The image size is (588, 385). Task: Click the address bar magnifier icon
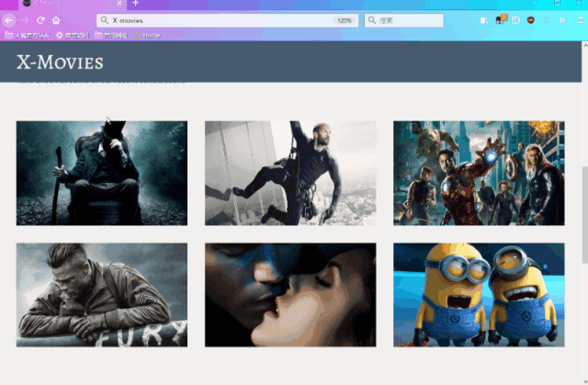pos(104,20)
